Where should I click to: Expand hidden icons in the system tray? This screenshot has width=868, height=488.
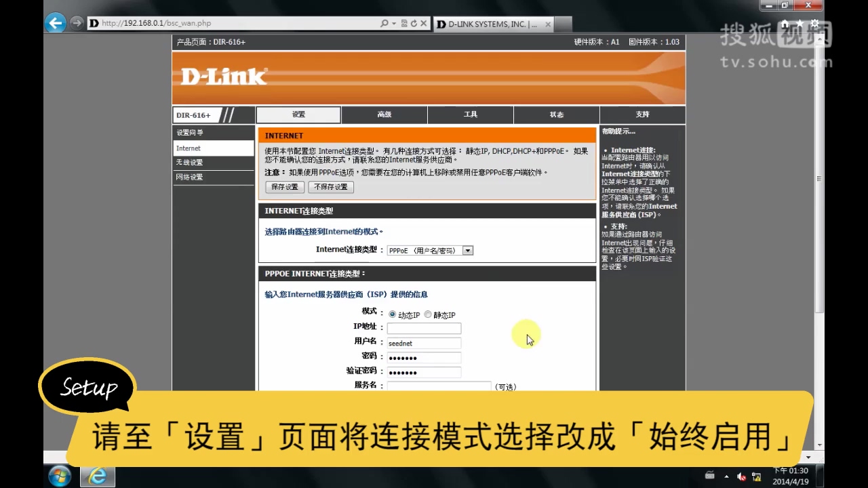coord(726,476)
